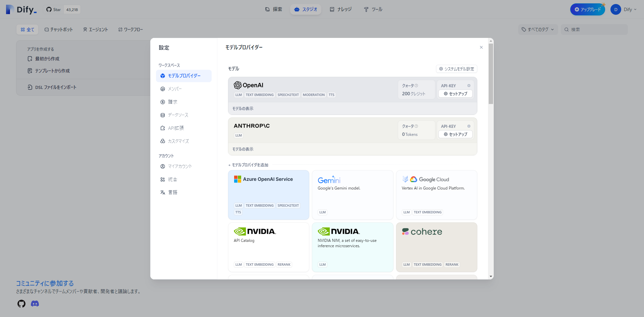Click the ANTHROPIC logo
Image resolution: width=644 pixels, height=317 pixels.
252,126
